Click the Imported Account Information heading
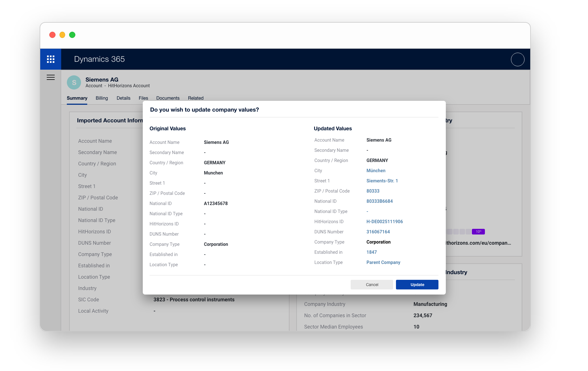 click(110, 120)
